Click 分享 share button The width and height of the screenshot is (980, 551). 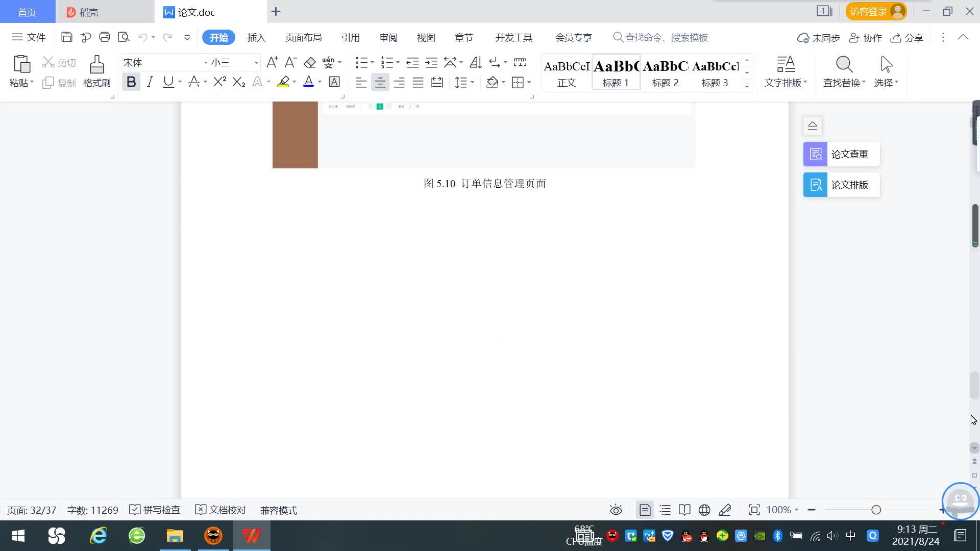coord(907,38)
